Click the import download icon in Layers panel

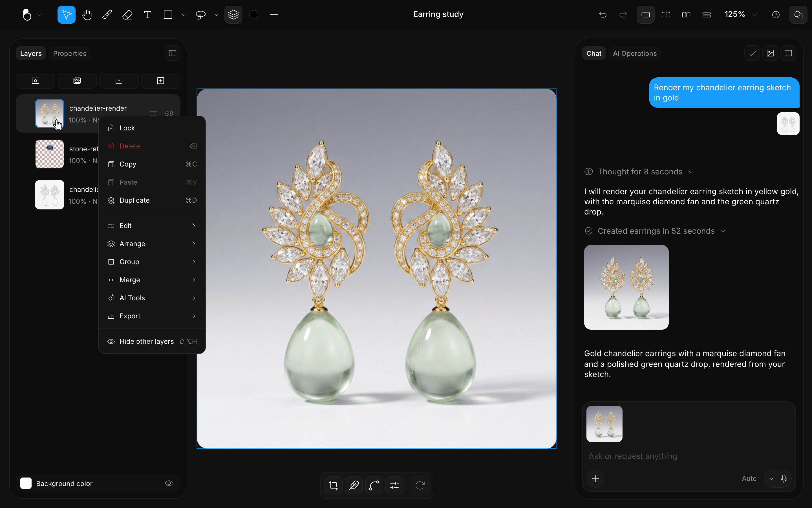coord(119,81)
